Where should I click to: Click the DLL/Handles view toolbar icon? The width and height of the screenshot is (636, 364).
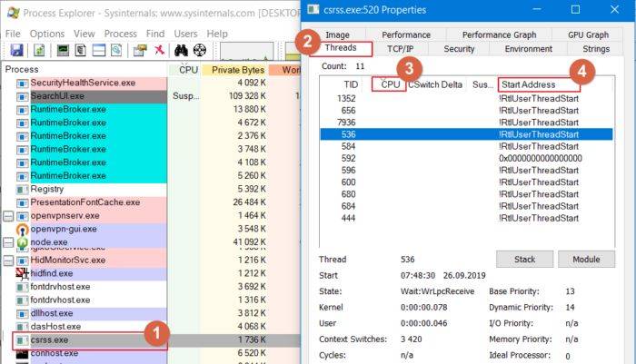pyautogui.click(x=116, y=50)
